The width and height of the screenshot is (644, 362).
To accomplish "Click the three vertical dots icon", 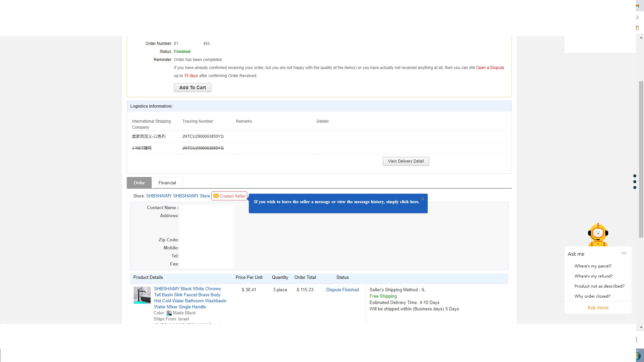I will pyautogui.click(x=635, y=182).
